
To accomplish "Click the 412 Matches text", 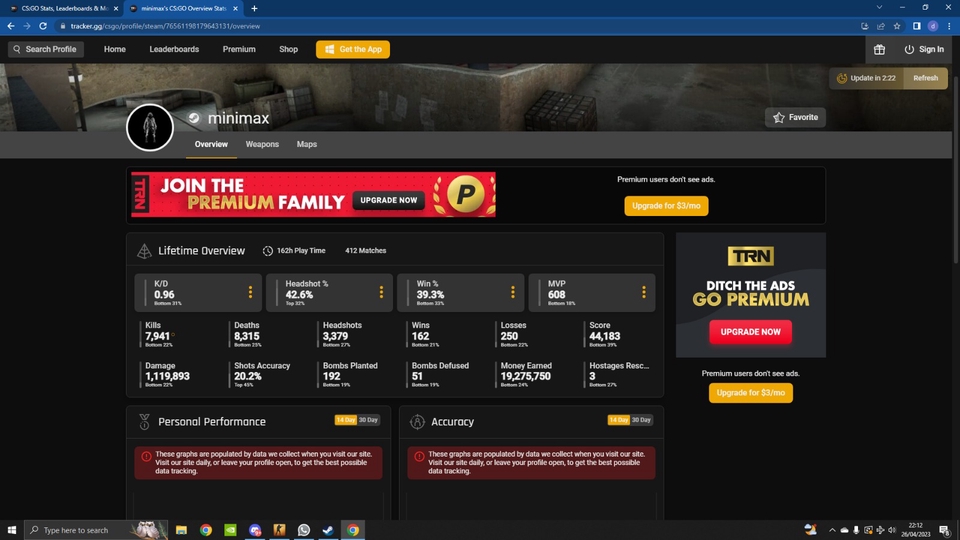I will 366,250.
